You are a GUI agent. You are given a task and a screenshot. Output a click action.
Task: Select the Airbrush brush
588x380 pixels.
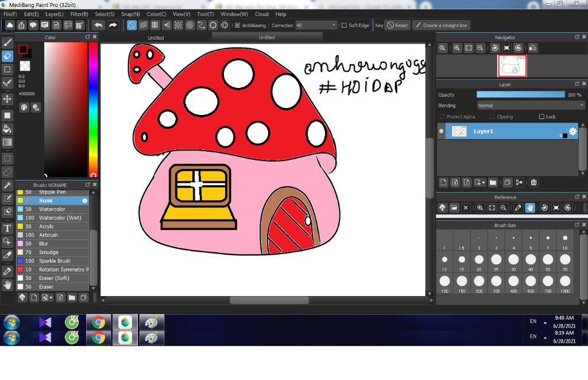coord(53,235)
